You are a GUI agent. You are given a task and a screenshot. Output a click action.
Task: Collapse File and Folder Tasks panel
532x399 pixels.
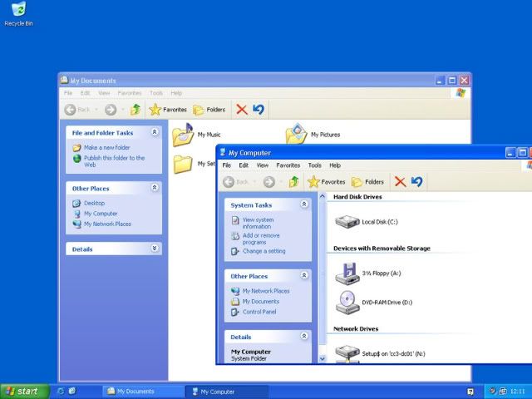[155, 131]
